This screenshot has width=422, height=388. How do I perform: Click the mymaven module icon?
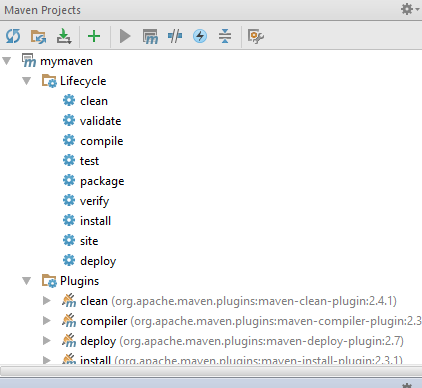(29, 61)
